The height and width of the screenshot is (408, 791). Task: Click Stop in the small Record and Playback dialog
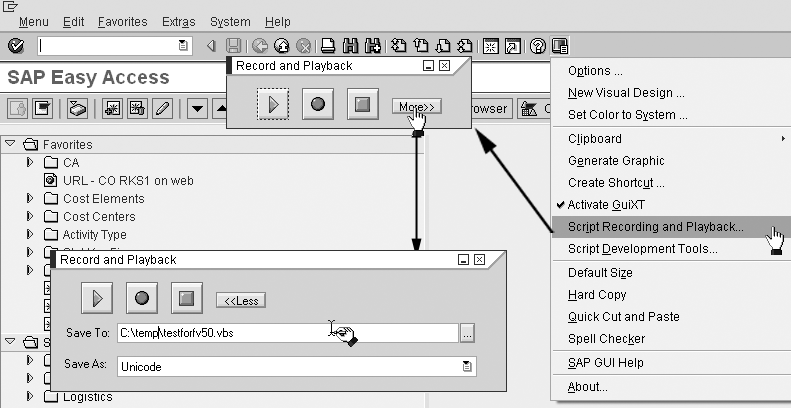pos(363,104)
